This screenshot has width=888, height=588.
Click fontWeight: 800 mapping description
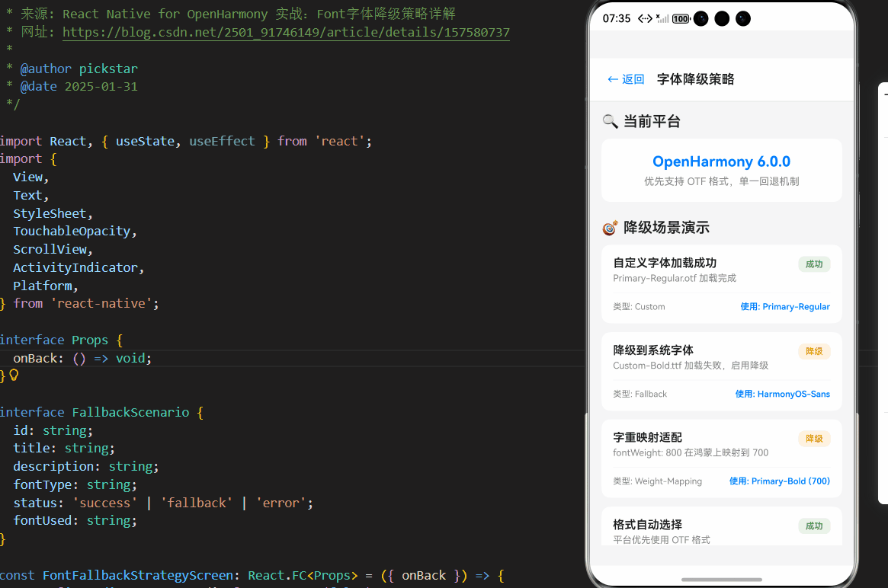tap(691, 452)
